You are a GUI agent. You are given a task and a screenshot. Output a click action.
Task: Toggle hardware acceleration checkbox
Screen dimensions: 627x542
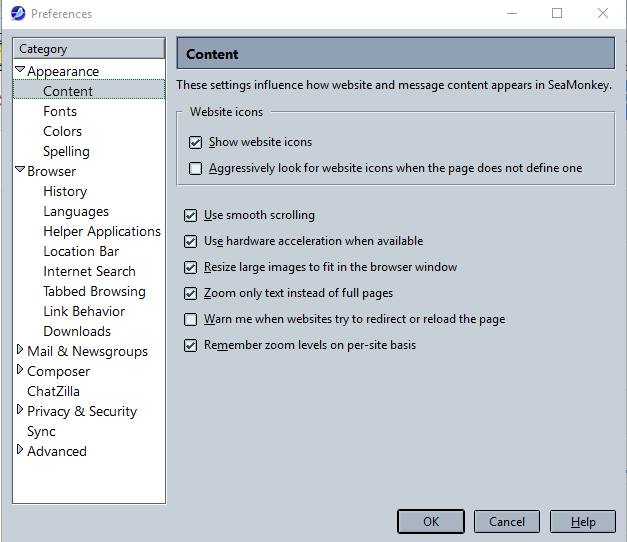point(191,241)
